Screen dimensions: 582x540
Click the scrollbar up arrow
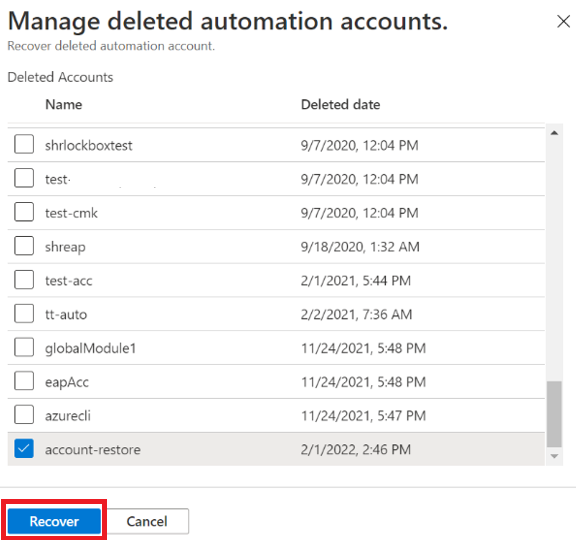click(x=554, y=133)
